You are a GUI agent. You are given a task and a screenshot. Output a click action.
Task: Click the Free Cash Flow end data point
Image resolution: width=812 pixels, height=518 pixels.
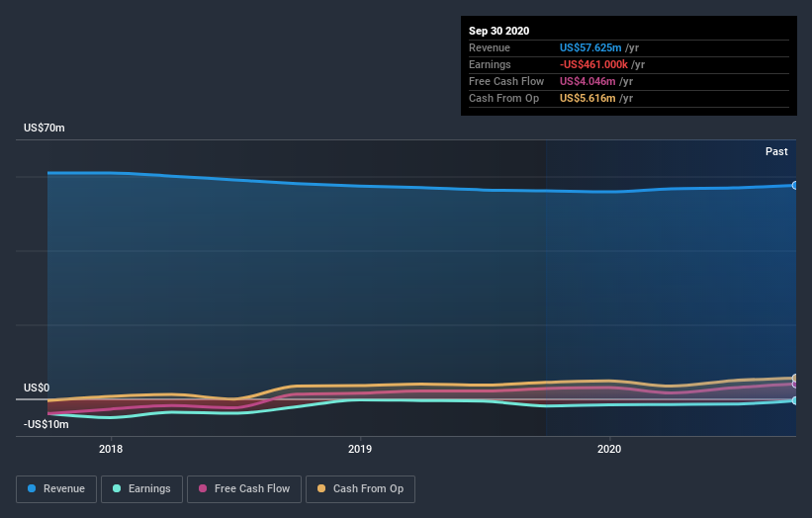(795, 385)
